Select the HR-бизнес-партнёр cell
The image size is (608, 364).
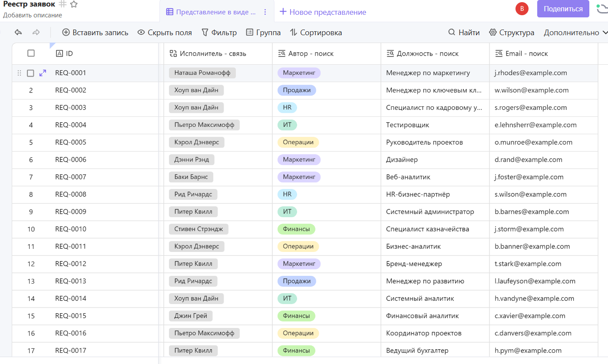click(435, 195)
